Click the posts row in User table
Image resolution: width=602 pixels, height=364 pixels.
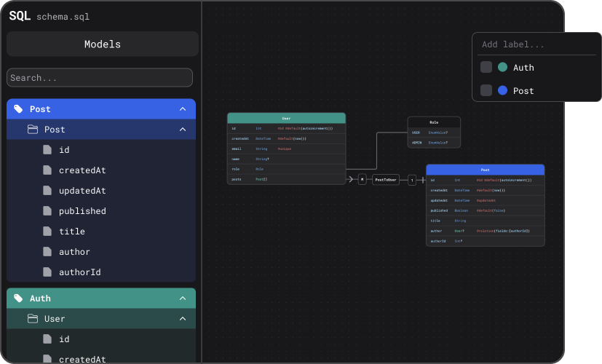point(286,179)
